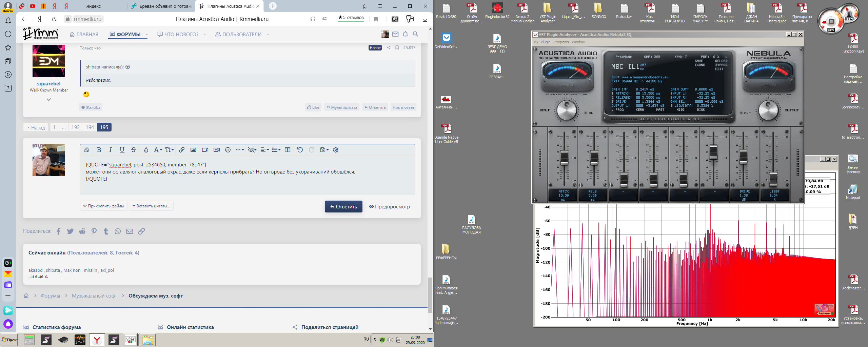This screenshot has width=868, height=347.
Task: Click the Прикрепить файлы button
Action: pos(104,206)
